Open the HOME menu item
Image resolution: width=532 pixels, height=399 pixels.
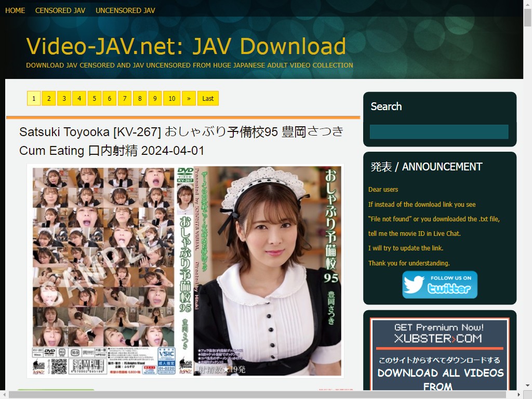(x=15, y=10)
